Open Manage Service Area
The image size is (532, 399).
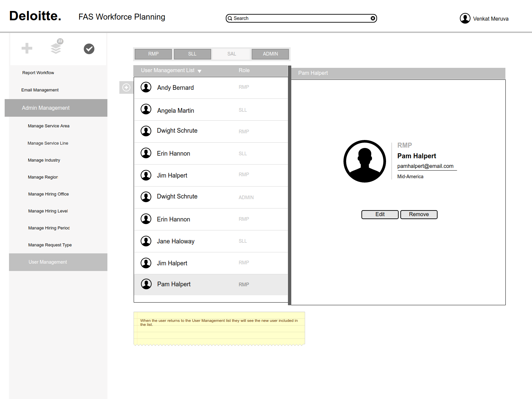49,126
